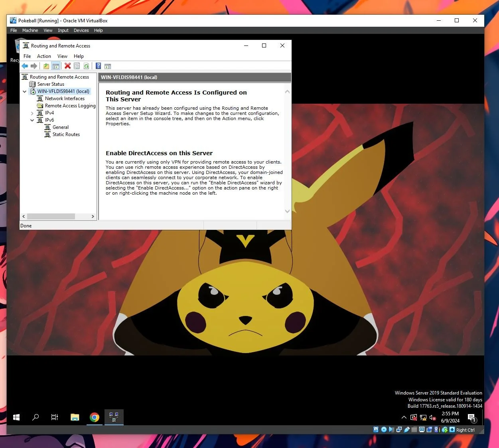Viewport: 499px width, 448px height.
Task: Open the Help menu in Routing and Remote Access
Action: [x=79, y=56]
